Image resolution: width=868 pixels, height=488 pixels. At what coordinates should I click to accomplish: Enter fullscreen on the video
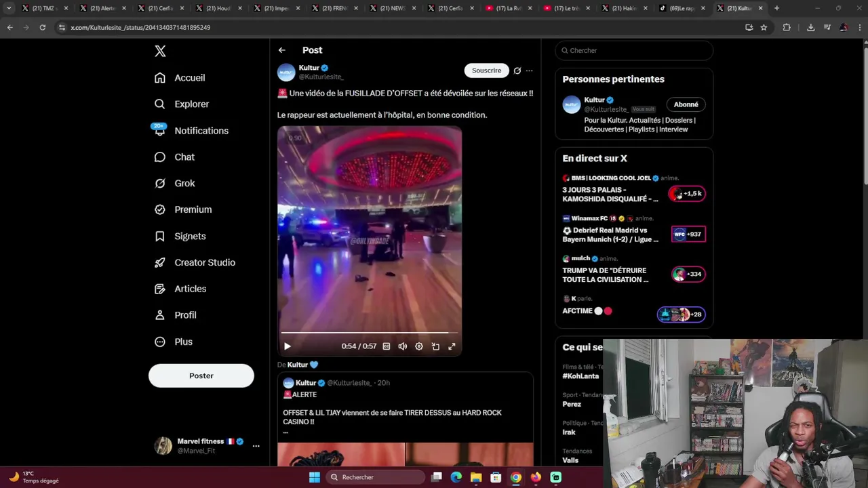point(452,346)
